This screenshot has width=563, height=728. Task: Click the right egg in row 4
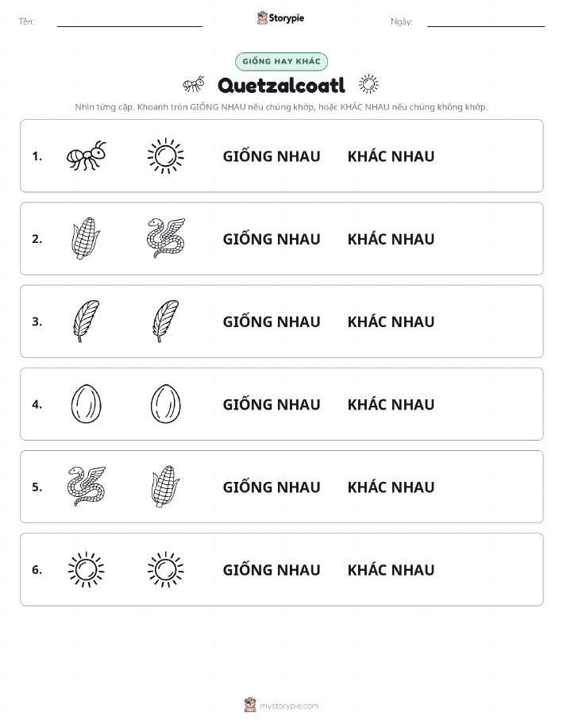coord(166,404)
